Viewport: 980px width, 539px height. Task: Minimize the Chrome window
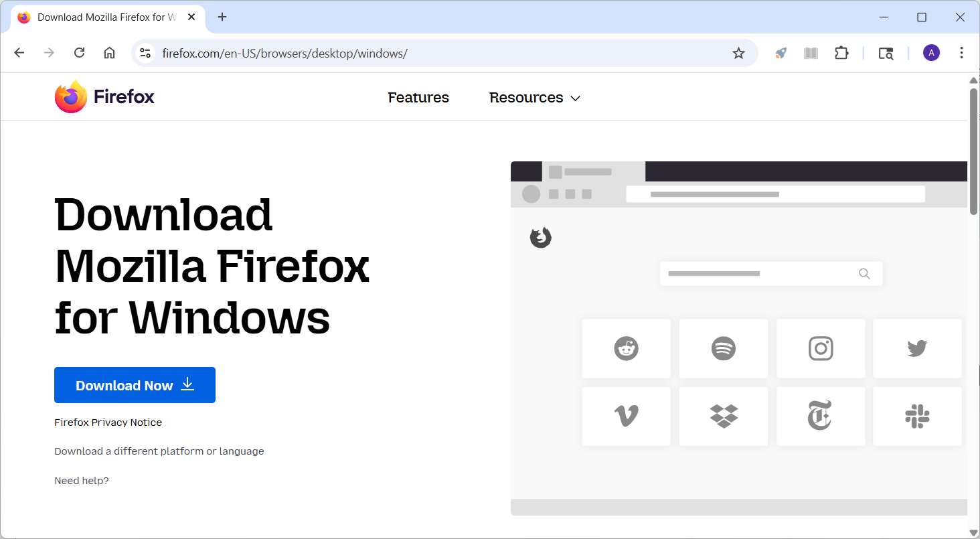[884, 17]
